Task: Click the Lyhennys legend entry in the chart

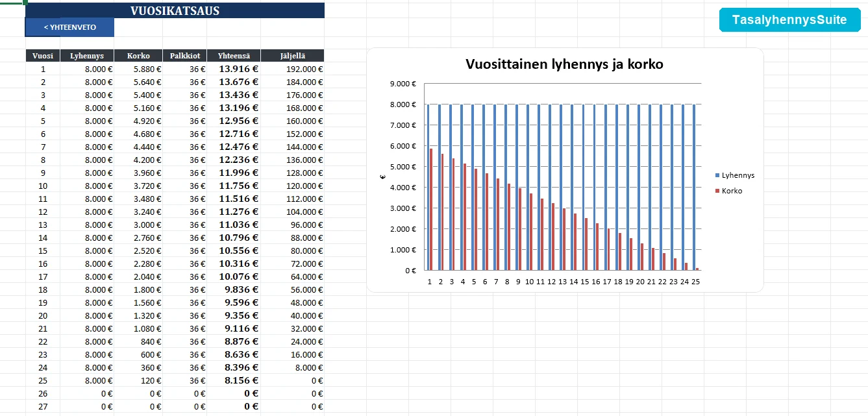Action: pos(734,175)
